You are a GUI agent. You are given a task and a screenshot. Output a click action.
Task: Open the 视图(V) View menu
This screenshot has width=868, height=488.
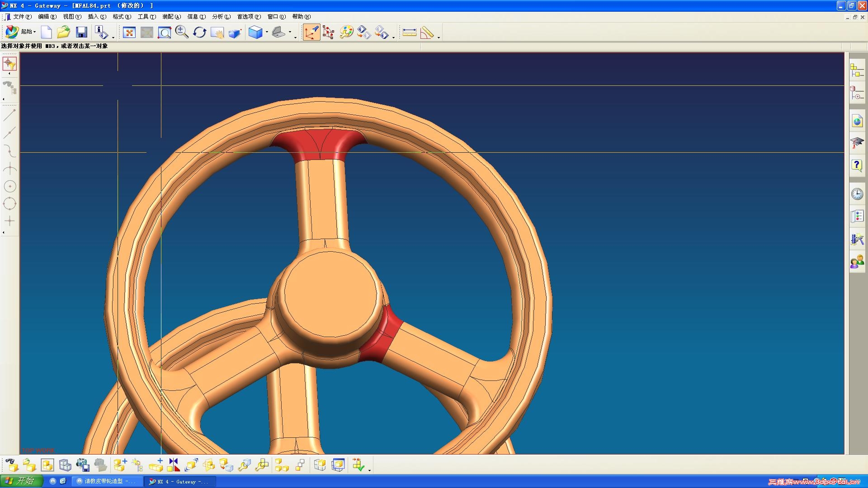(x=72, y=17)
